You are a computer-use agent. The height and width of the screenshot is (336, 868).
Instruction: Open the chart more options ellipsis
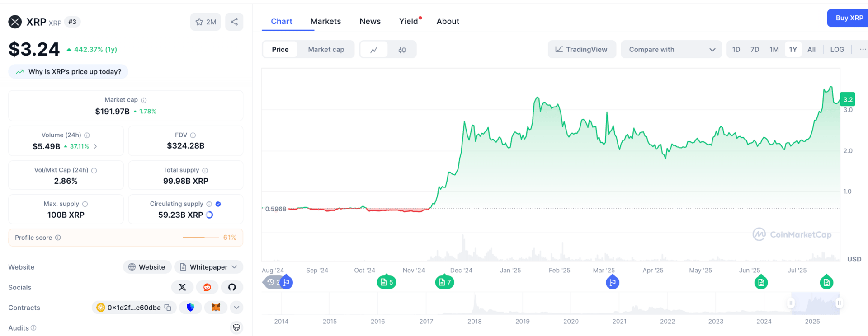tap(863, 49)
